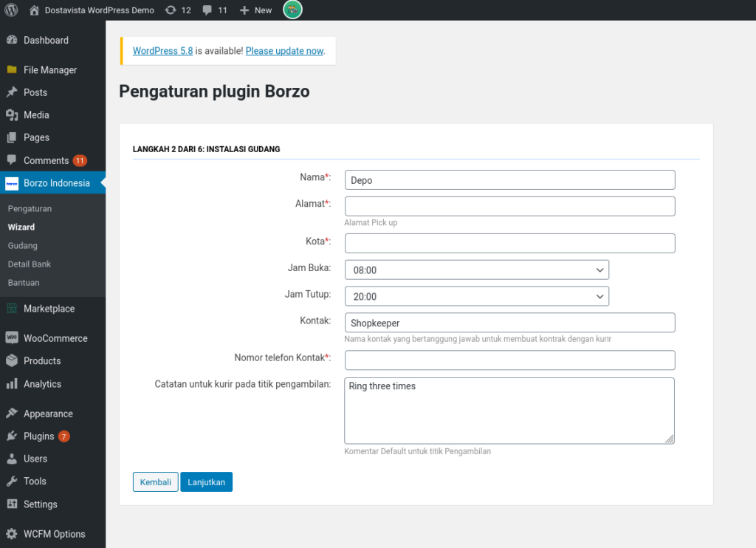Click the Media icon in sidebar
The image size is (756, 548).
coord(12,114)
